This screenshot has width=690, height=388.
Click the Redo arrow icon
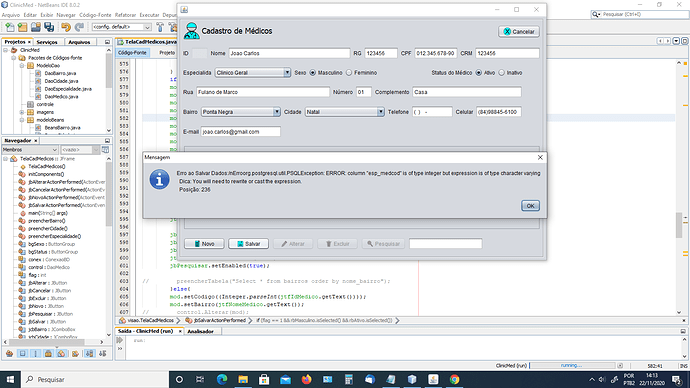[79, 27]
